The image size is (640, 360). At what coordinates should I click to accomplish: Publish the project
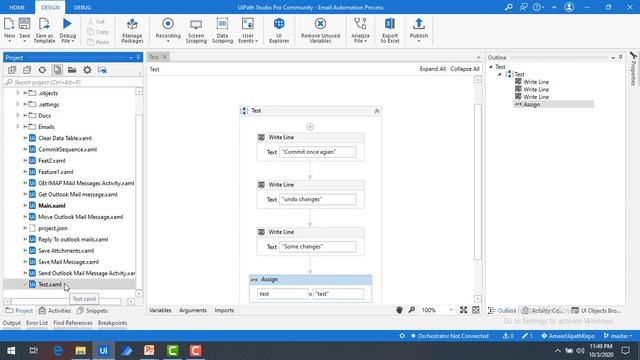point(418,30)
